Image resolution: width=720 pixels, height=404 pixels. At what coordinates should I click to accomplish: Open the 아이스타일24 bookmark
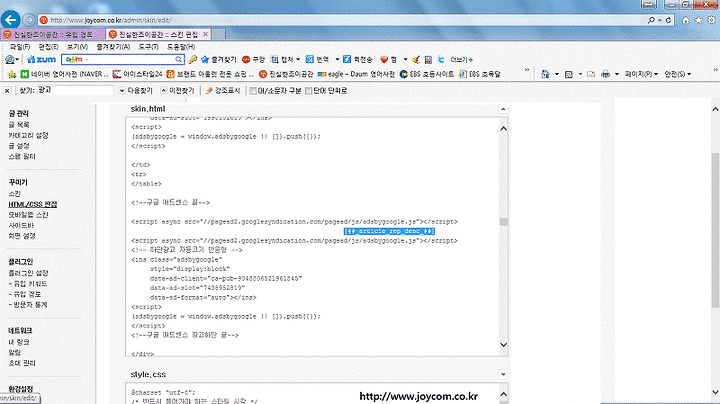point(138,74)
